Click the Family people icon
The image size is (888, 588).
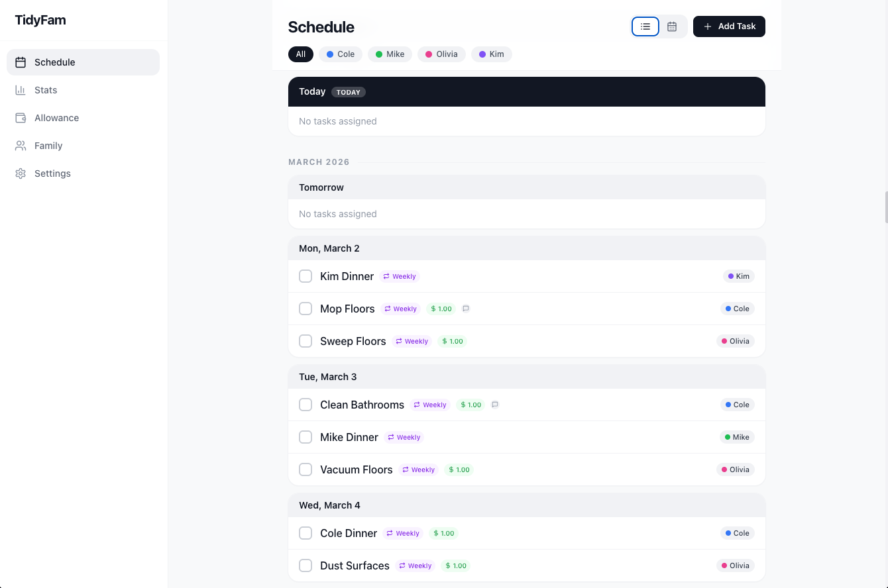pos(21,146)
